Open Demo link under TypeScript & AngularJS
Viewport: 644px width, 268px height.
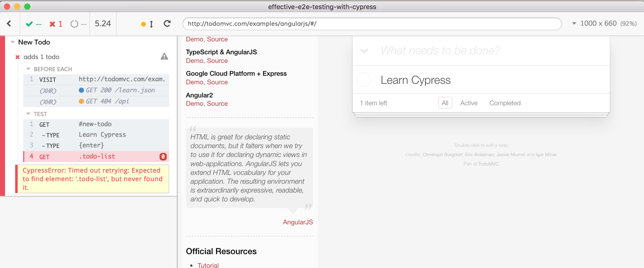pos(194,61)
